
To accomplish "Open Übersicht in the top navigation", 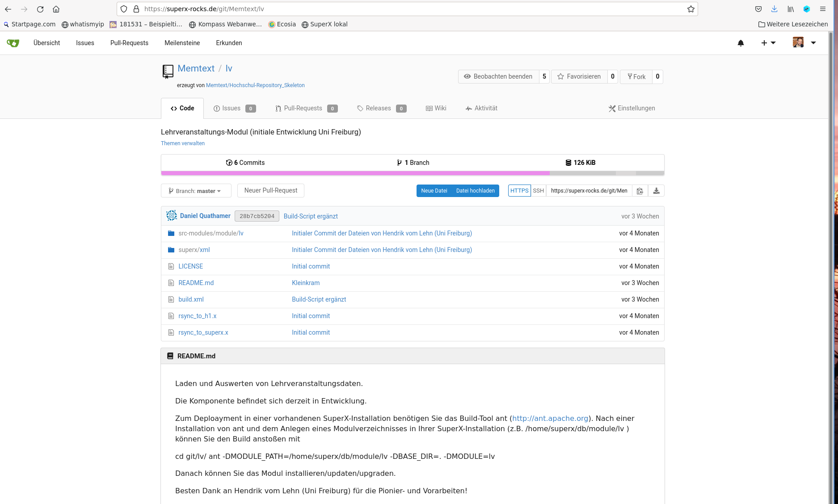I will (47, 43).
